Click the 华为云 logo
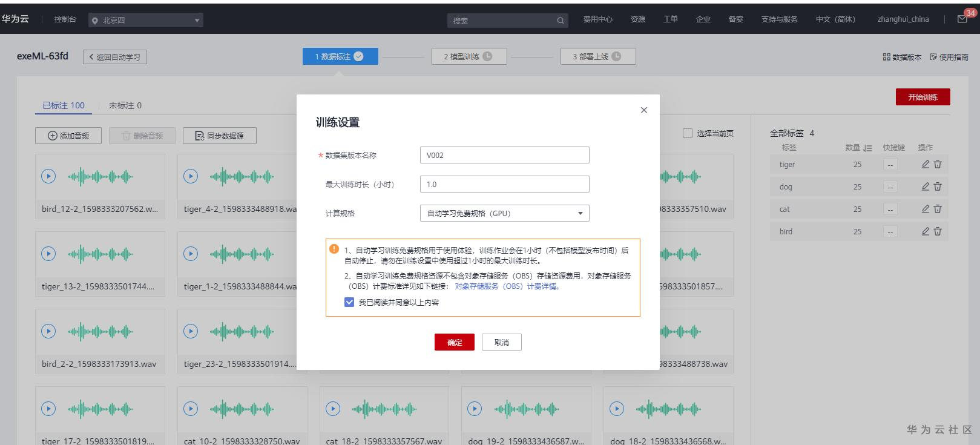Screen dimensions: 980x445 (x=15, y=19)
